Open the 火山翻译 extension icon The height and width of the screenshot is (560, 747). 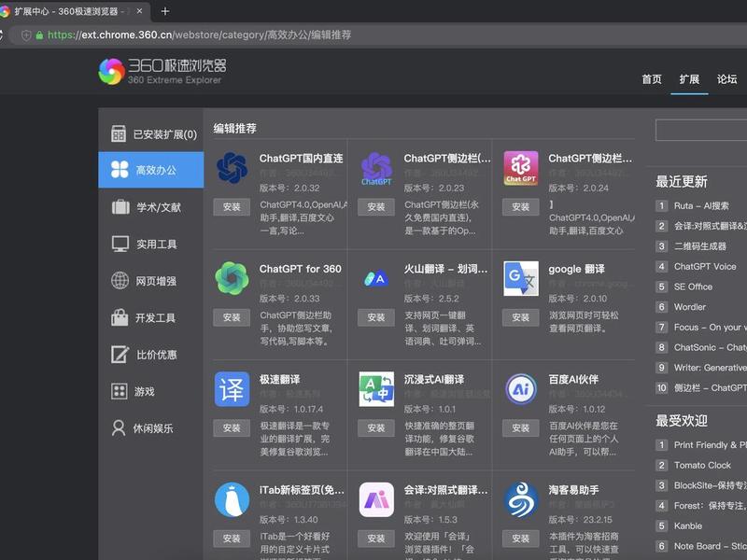tap(376, 278)
